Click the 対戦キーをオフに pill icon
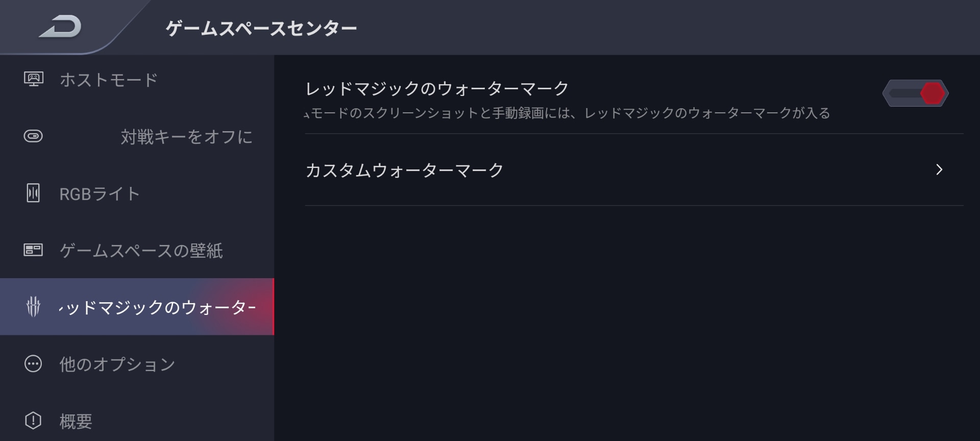980x441 pixels. pyautogui.click(x=33, y=136)
